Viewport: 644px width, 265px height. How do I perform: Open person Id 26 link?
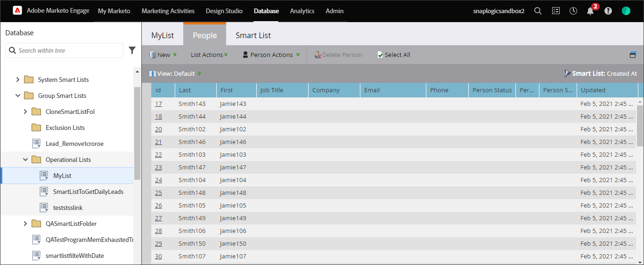[158, 205]
